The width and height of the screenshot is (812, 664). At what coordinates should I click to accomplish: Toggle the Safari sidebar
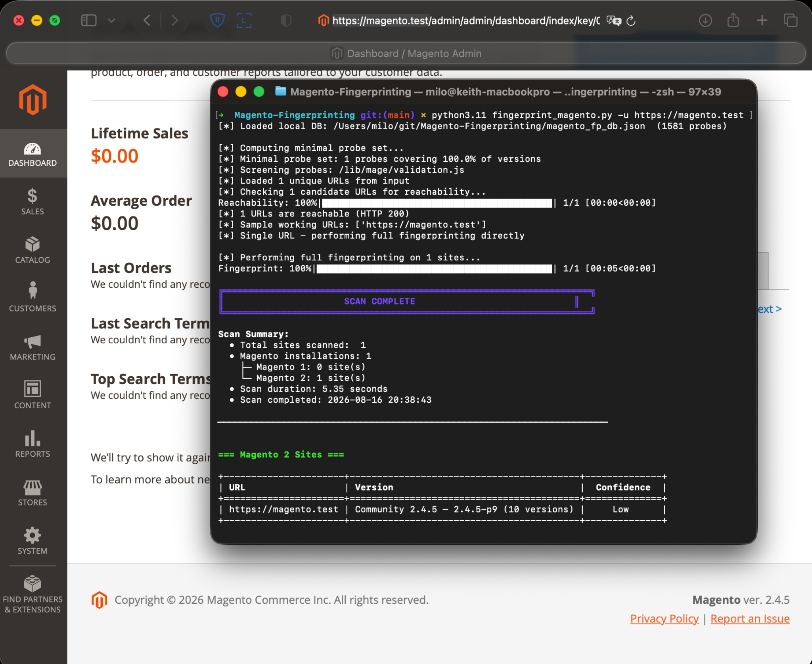click(89, 20)
